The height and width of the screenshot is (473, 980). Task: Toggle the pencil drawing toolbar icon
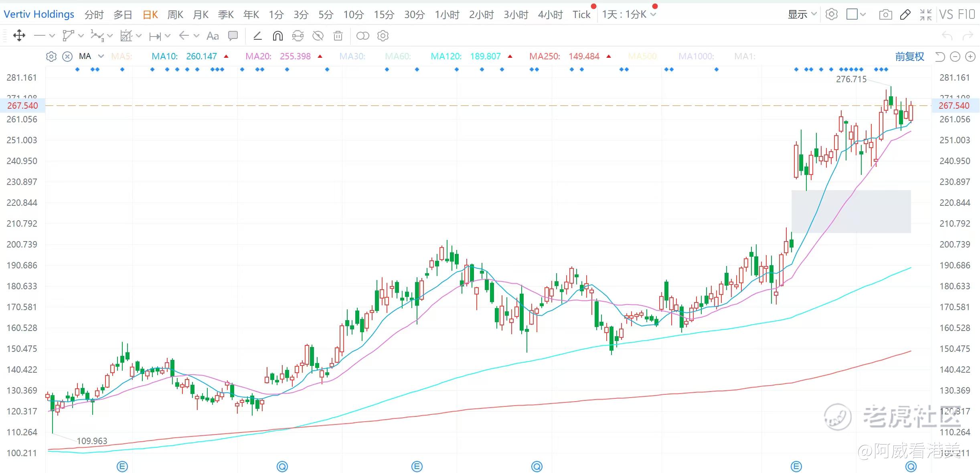905,15
